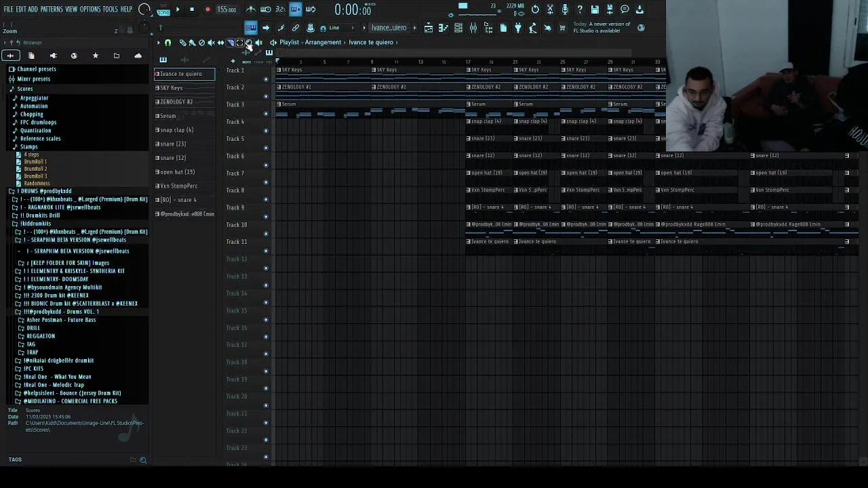Show the Playlist via its toolbar icon
This screenshot has height=488, width=868.
(429, 28)
